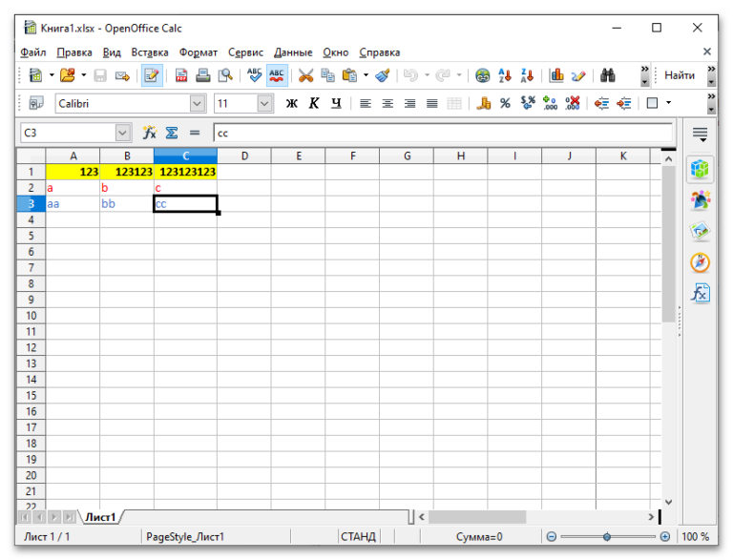Toggle Italic (К) formatting
Image resolution: width=733 pixels, height=560 pixels.
point(314,103)
